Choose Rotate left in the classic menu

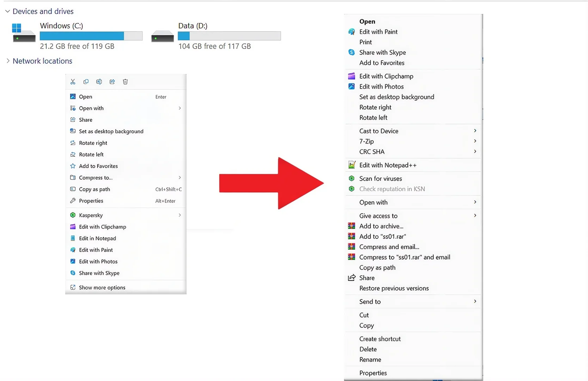tap(413, 117)
